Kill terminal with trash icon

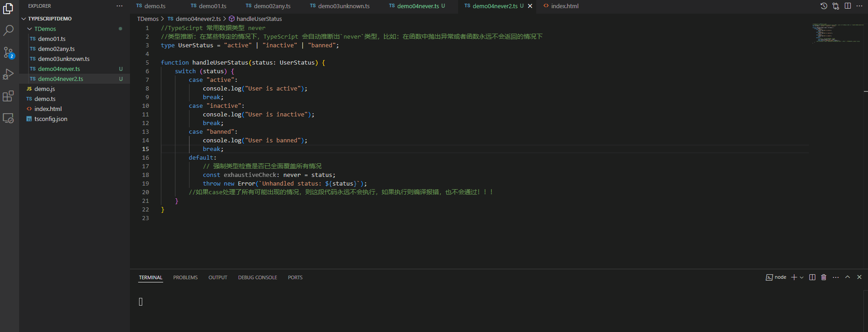[x=823, y=277]
